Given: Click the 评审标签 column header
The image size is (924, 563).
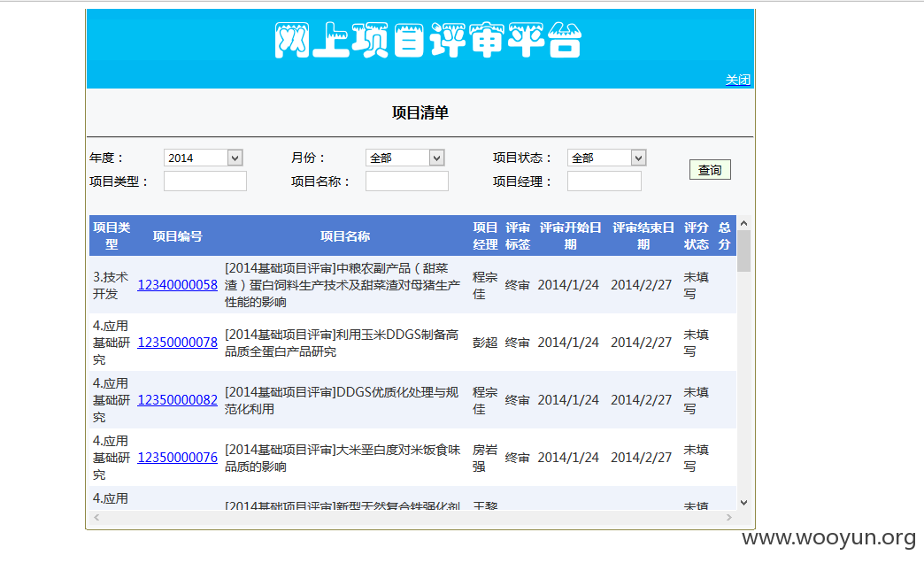Looking at the screenshot, I should tap(518, 235).
